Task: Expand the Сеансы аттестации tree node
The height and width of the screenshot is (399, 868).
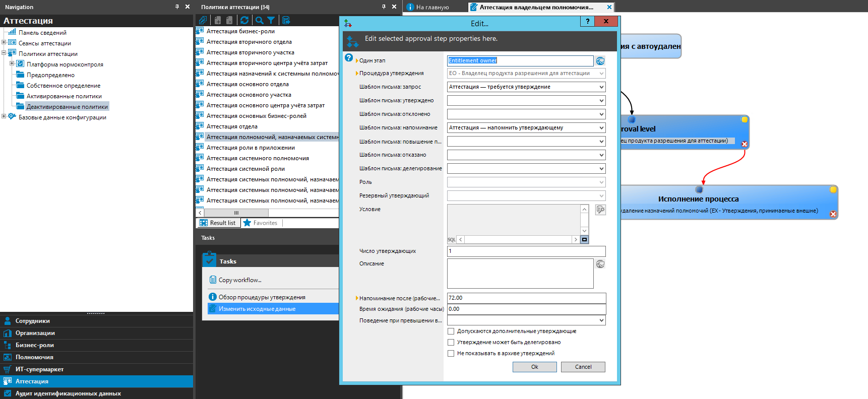Action: pyautogui.click(x=4, y=43)
